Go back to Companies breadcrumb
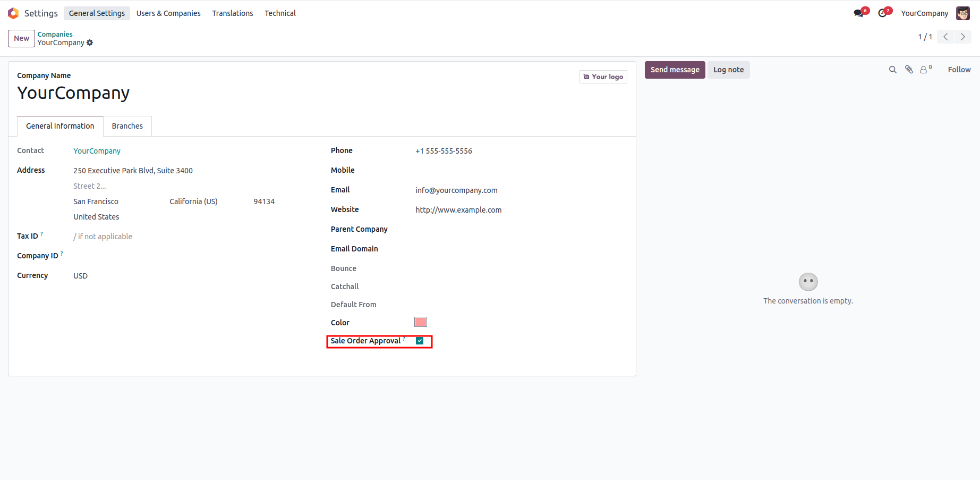Image resolution: width=980 pixels, height=480 pixels. 55,34
